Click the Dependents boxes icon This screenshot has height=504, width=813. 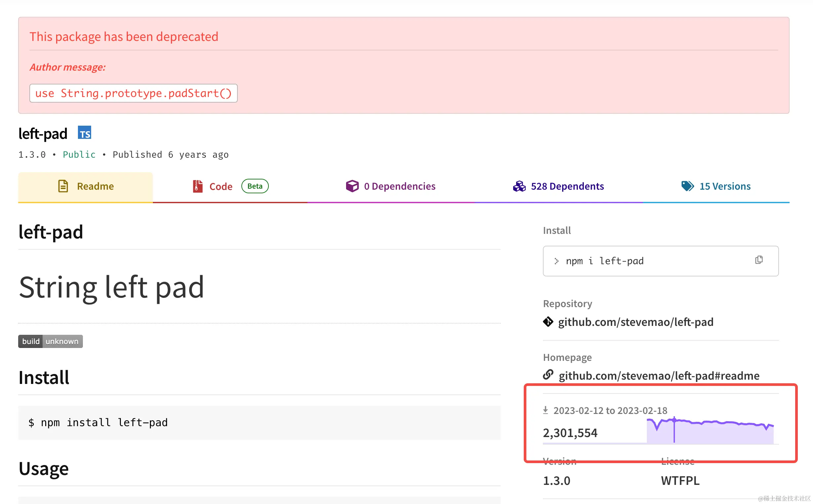519,186
